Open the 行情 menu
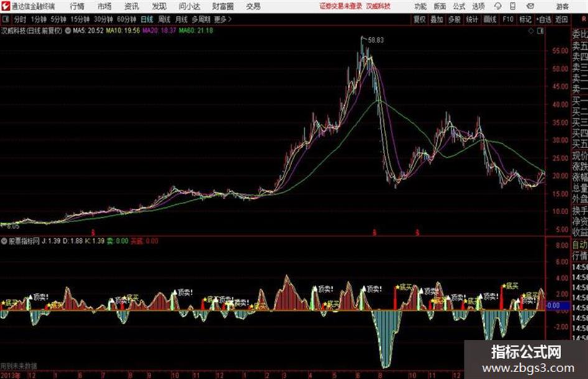588x379 pixels. (77, 6)
